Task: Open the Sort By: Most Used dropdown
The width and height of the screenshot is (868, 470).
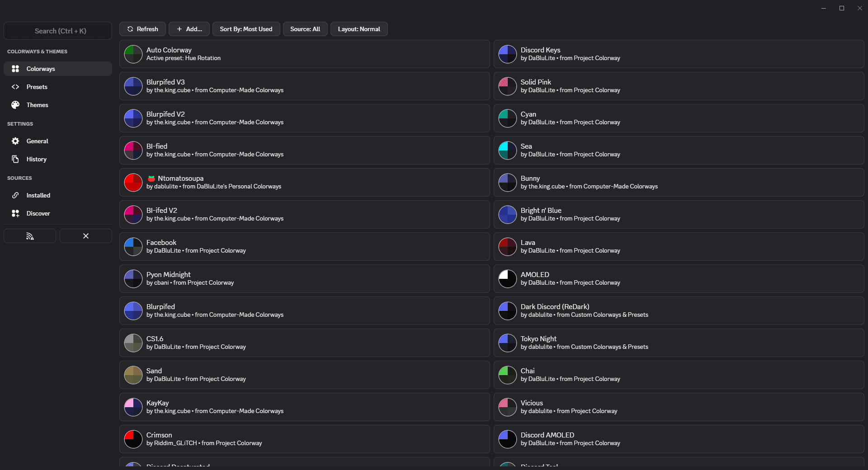Action: click(246, 29)
